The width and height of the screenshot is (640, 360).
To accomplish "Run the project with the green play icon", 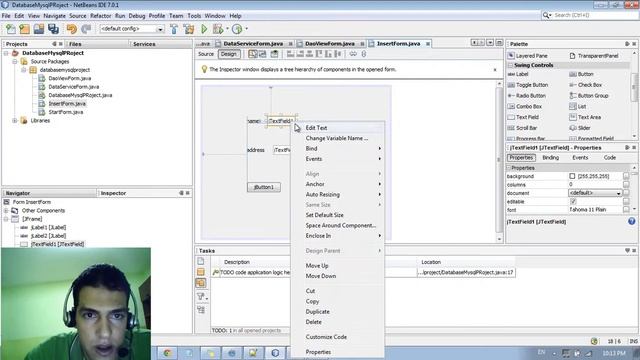I will [204, 29].
